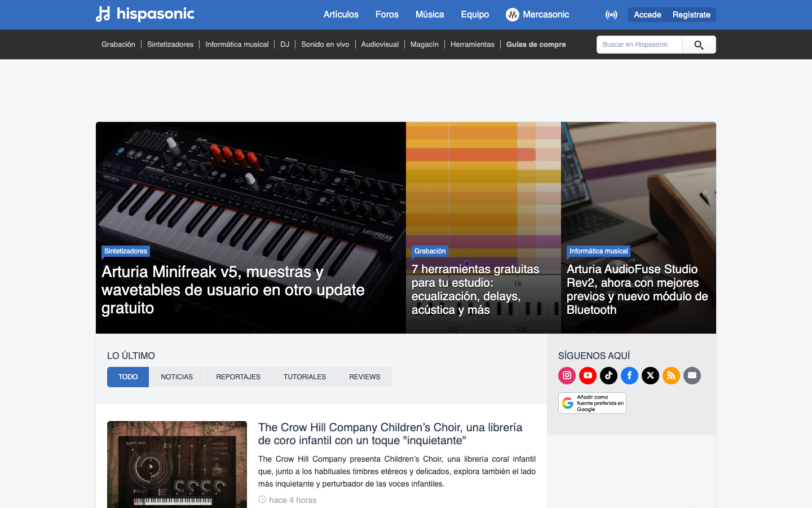Open the Herramientas category
The image size is (812, 508).
pyautogui.click(x=472, y=45)
